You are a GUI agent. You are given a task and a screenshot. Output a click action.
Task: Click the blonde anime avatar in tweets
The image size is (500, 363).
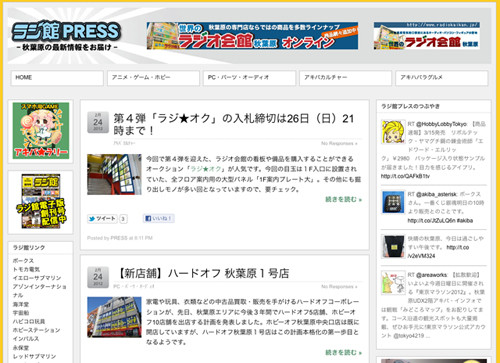pyautogui.click(x=393, y=132)
